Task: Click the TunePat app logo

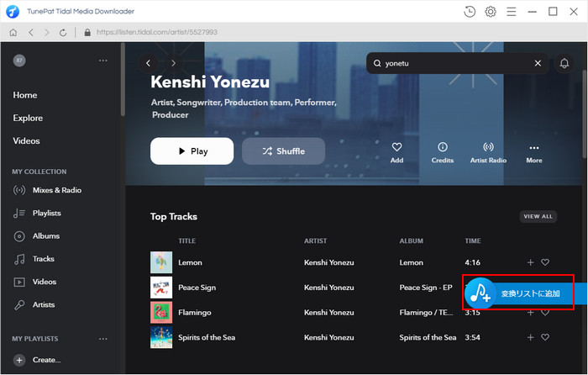Action: pyautogui.click(x=13, y=12)
